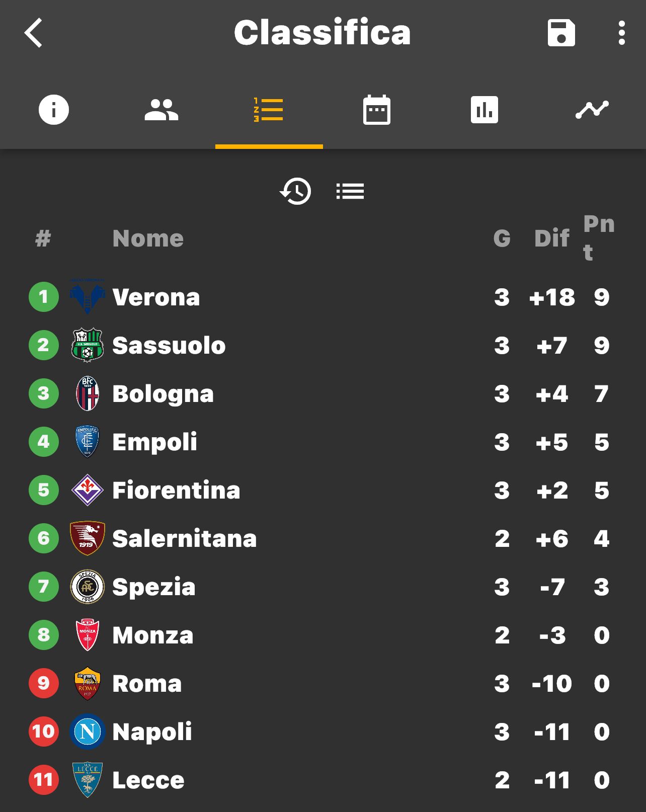
Task: Sort by the Pnt column header
Action: pyautogui.click(x=599, y=238)
